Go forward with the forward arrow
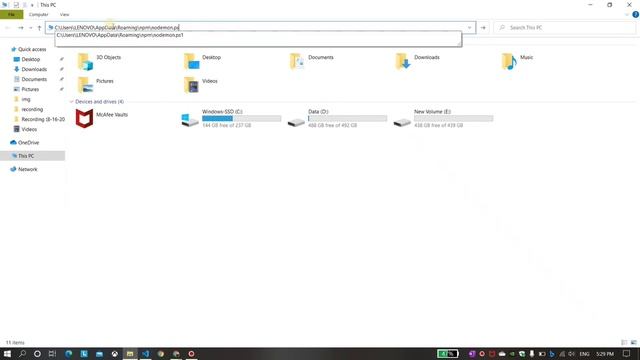 pos(20,28)
